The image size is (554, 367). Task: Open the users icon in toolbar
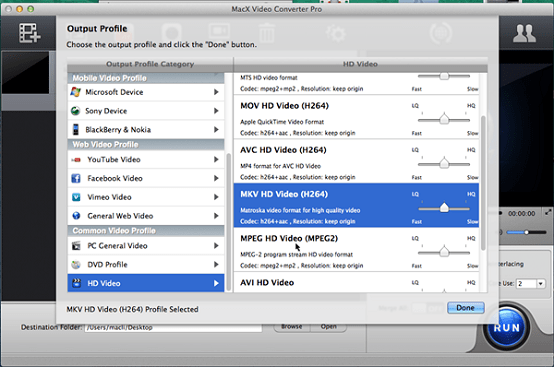tap(524, 34)
